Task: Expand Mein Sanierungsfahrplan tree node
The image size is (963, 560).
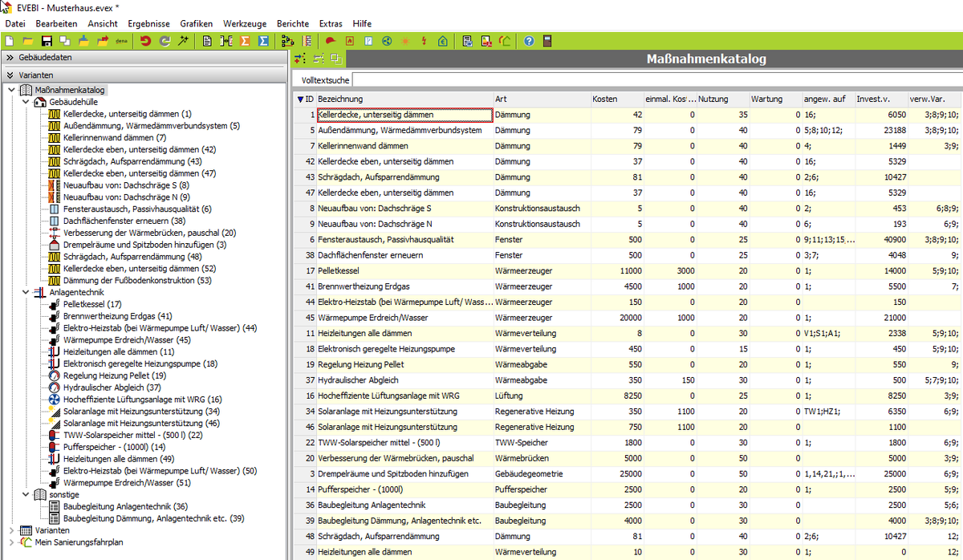Action: pyautogui.click(x=11, y=542)
